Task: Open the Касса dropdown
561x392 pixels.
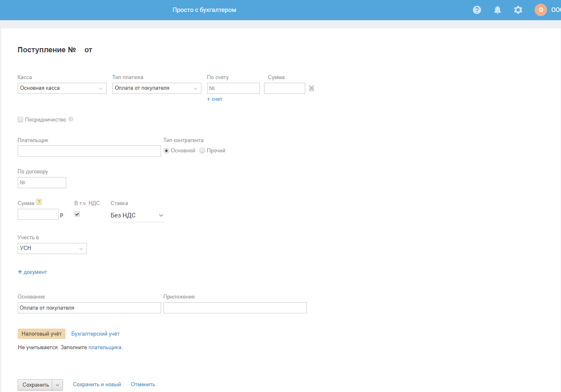Action: coord(62,88)
